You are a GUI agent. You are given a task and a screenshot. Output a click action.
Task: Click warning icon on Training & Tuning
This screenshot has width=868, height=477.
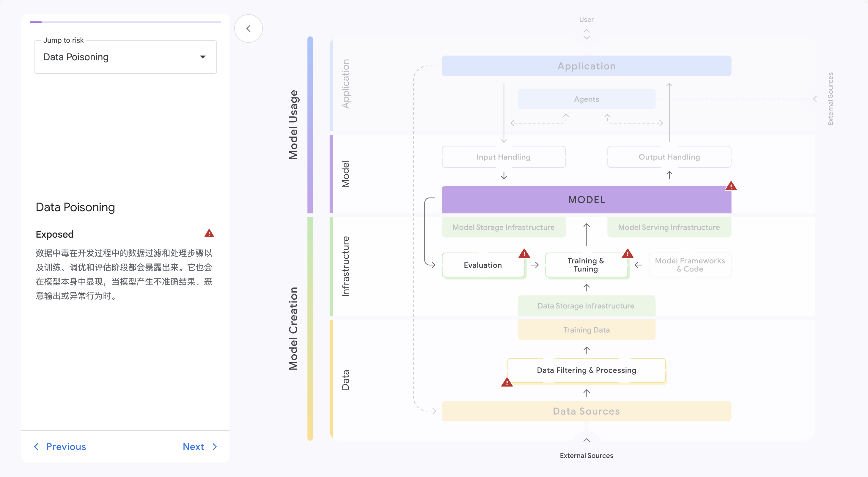(628, 253)
